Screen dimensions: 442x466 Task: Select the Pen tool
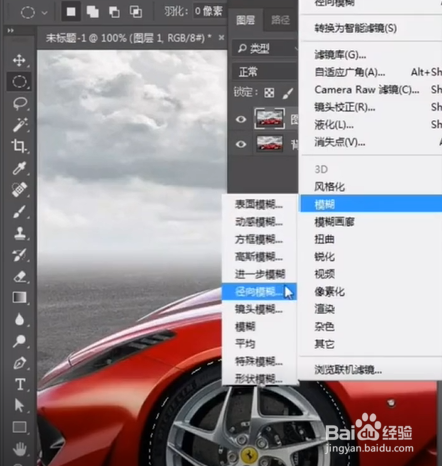[20, 363]
